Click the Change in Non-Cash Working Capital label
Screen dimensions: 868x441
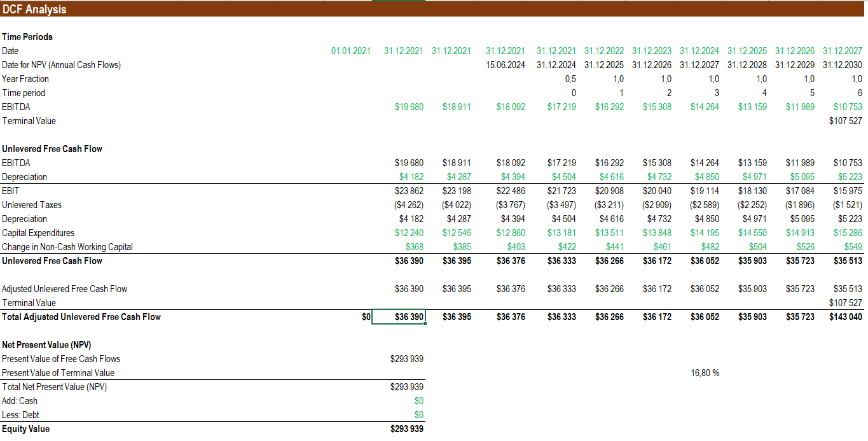[67, 246]
